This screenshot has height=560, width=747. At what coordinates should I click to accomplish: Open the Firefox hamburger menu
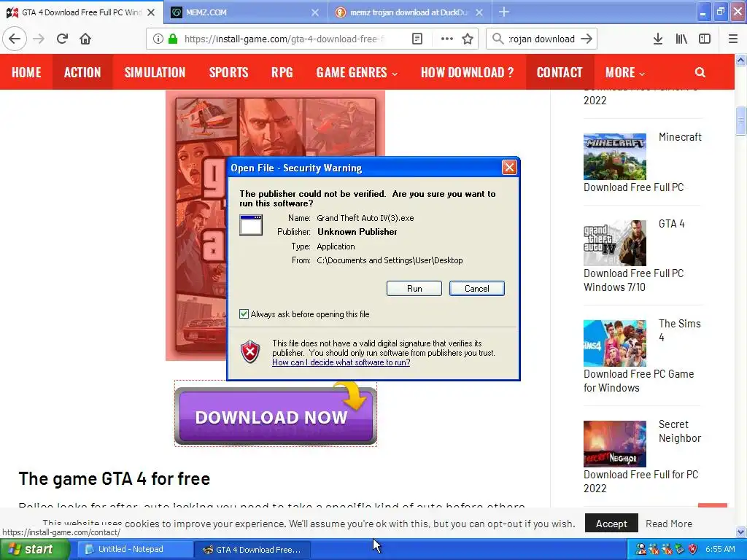(x=733, y=39)
